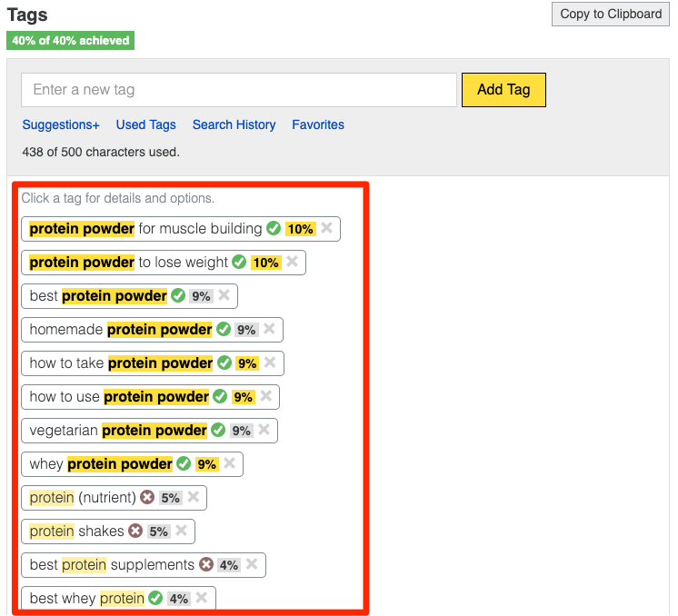Click Copy to Clipboard button
The image size is (678, 616).
coord(611,14)
